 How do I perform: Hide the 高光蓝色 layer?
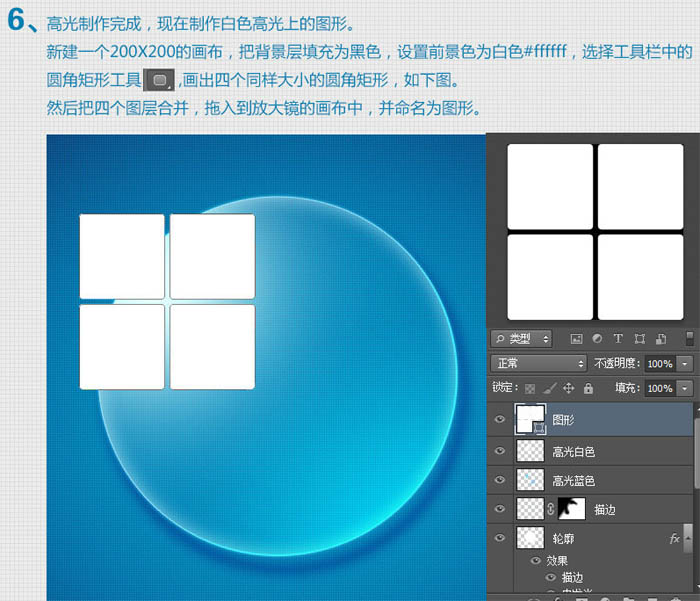500,480
